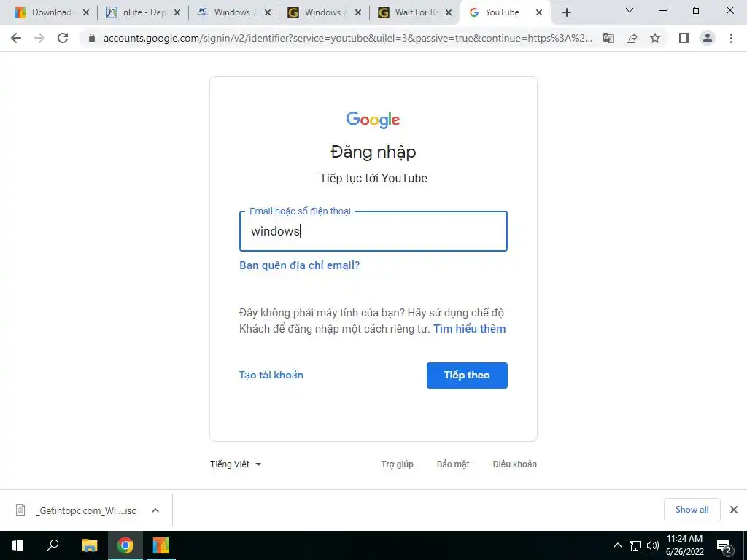Open the Google Translate icon in address bar
Image resolution: width=747 pixels, height=560 pixels.
pos(608,38)
